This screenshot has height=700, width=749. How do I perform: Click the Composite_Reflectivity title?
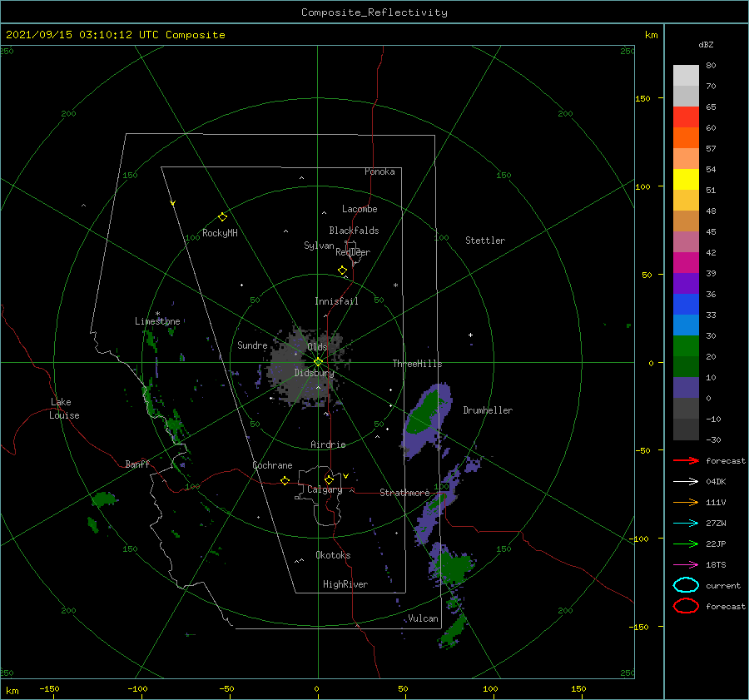pos(374,12)
